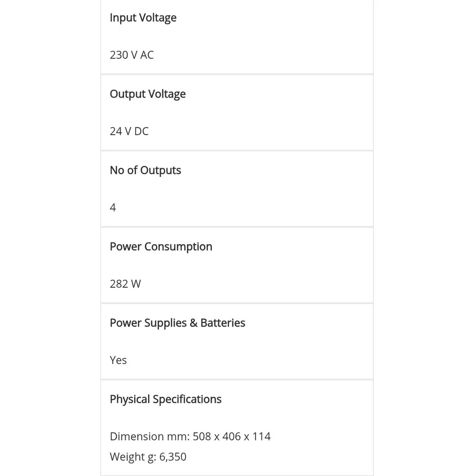Select the Dimension mm 508 x 406 x 114 line
Image resolution: width=476 pixels, height=476 pixels.
click(190, 436)
